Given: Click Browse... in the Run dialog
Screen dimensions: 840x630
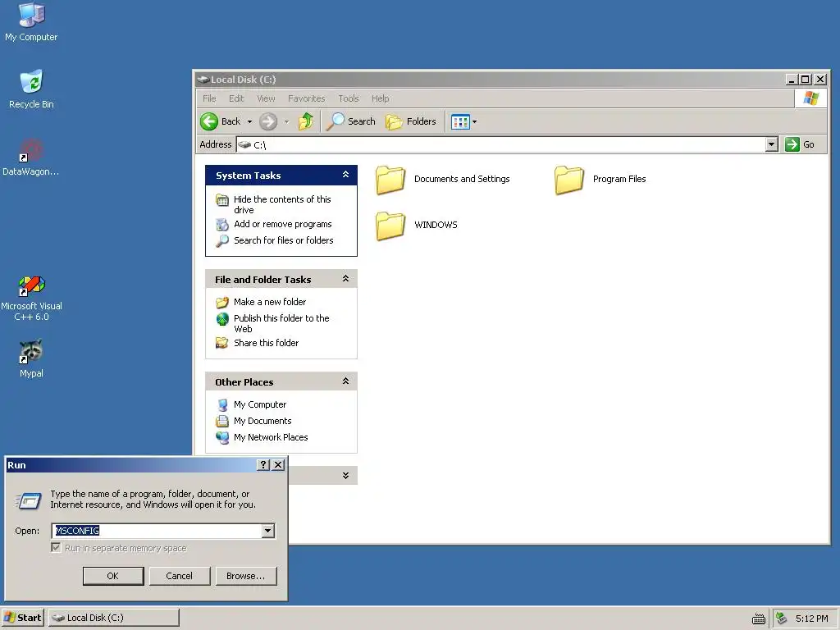Looking at the screenshot, I should coord(246,576).
